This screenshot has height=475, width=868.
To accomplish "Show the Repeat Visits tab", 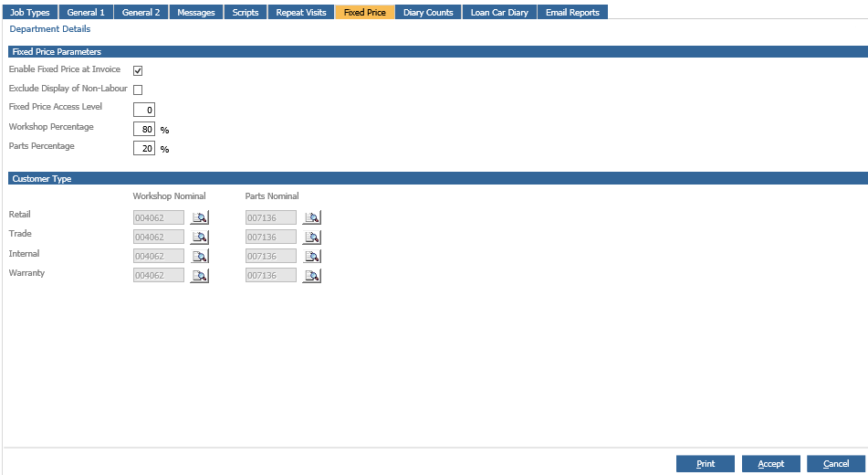I will pyautogui.click(x=301, y=13).
